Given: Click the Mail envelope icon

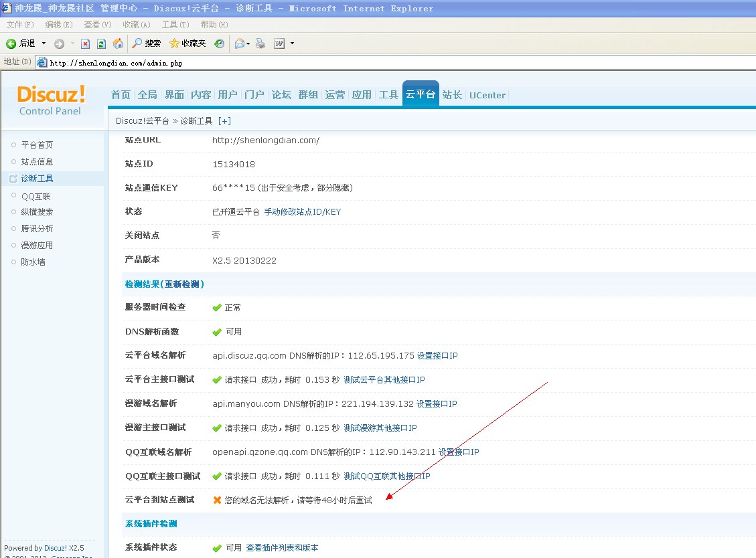Looking at the screenshot, I should (239, 44).
